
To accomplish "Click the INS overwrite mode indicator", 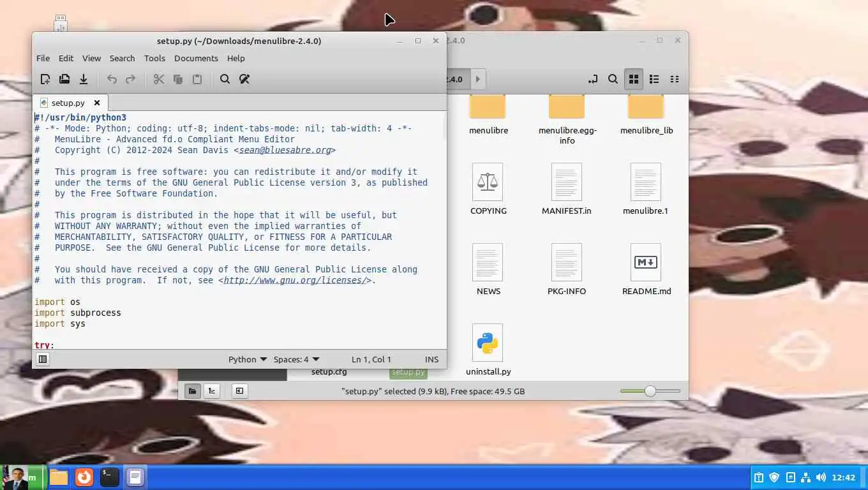I will pyautogui.click(x=432, y=359).
